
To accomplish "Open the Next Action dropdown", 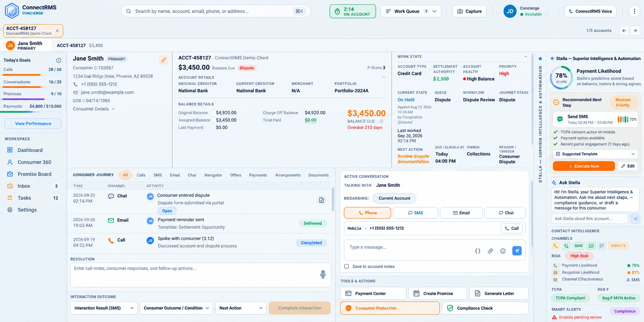I will 241,308.
